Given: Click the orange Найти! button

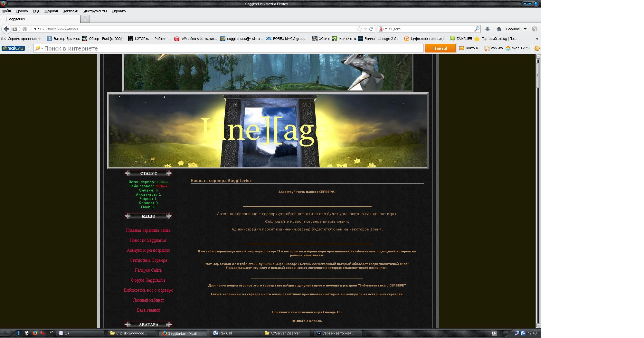Looking at the screenshot, I should (x=440, y=48).
